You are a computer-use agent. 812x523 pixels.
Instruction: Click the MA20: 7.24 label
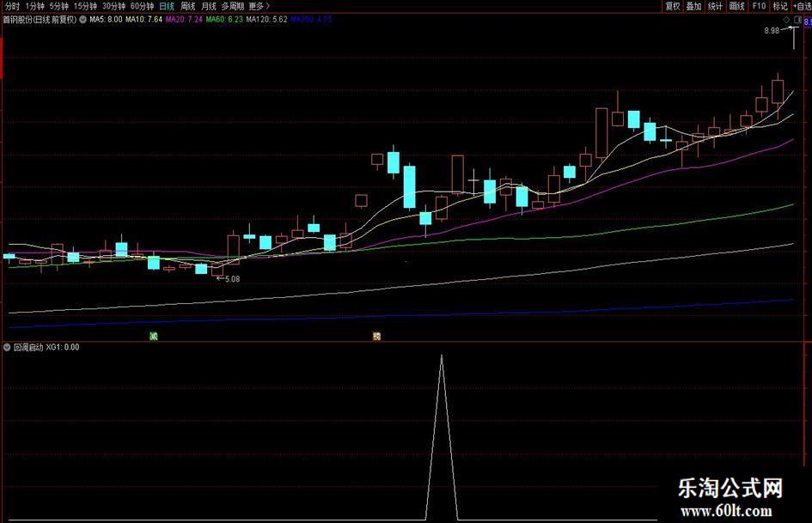click(x=184, y=20)
